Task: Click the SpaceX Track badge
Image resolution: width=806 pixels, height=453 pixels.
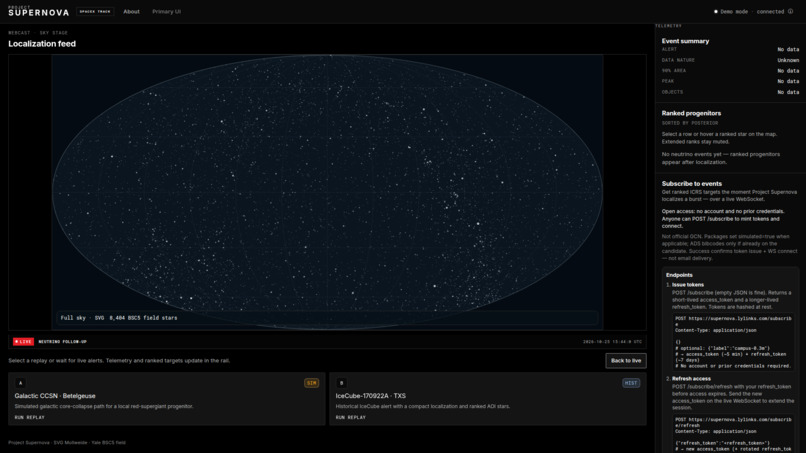Action: 95,11
